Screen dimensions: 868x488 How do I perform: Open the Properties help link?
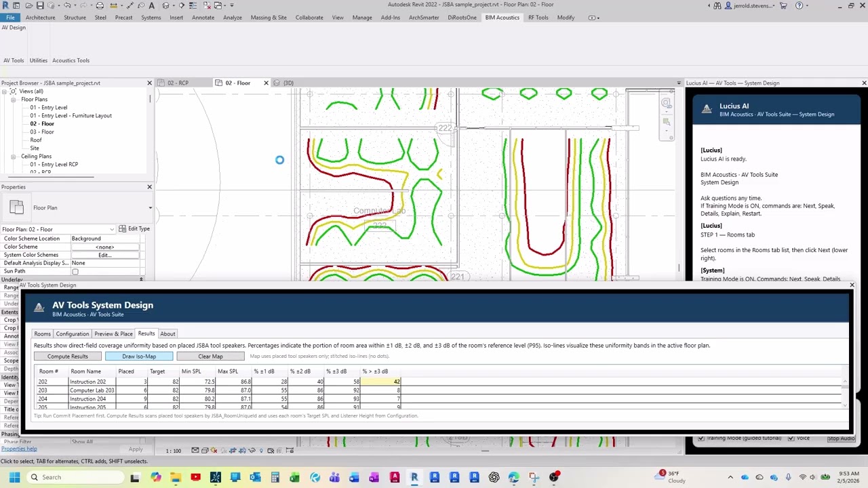click(19, 449)
